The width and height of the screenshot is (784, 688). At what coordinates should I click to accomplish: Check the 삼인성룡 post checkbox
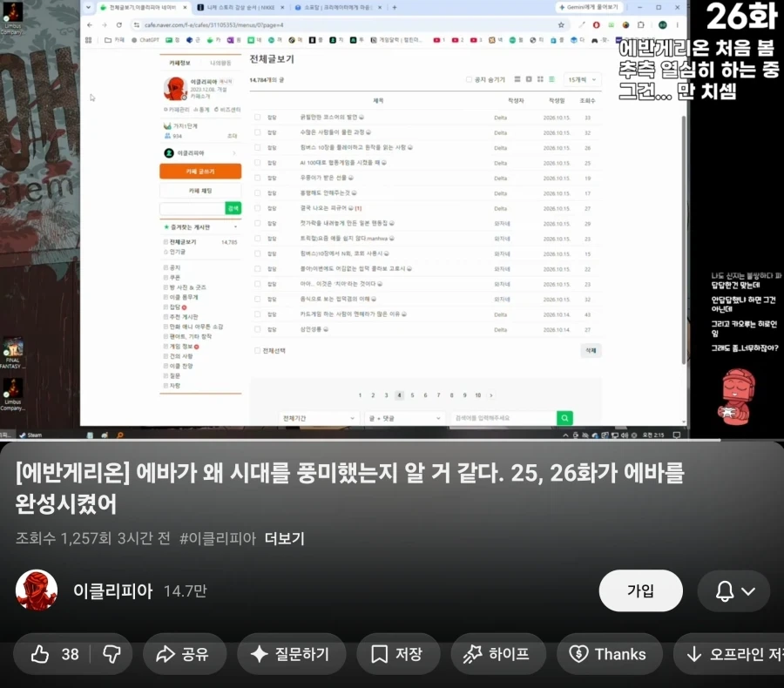click(258, 329)
